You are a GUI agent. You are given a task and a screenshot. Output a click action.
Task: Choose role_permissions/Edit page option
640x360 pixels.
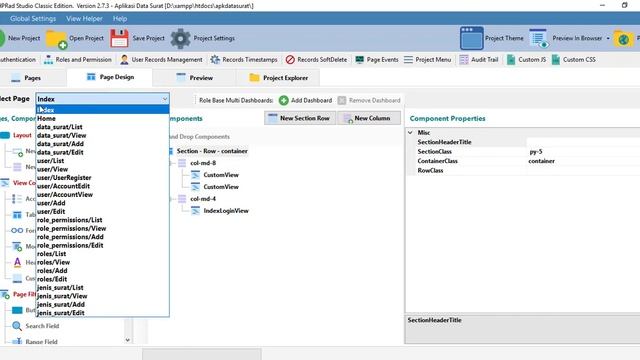102,245
